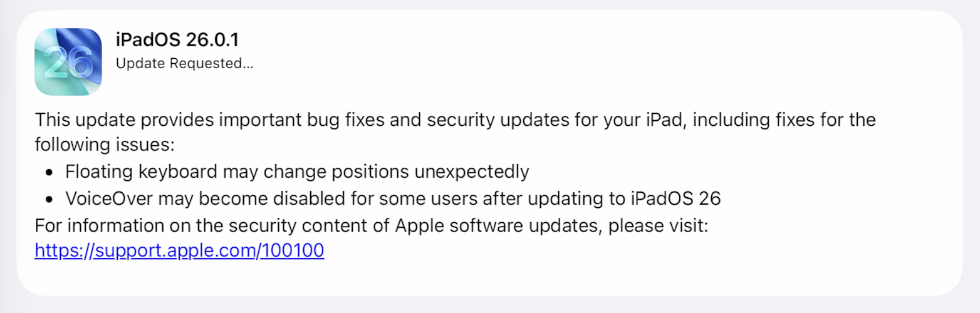Tap the iPadOS 26 update icon
This screenshot has height=313, width=980.
click(x=68, y=62)
